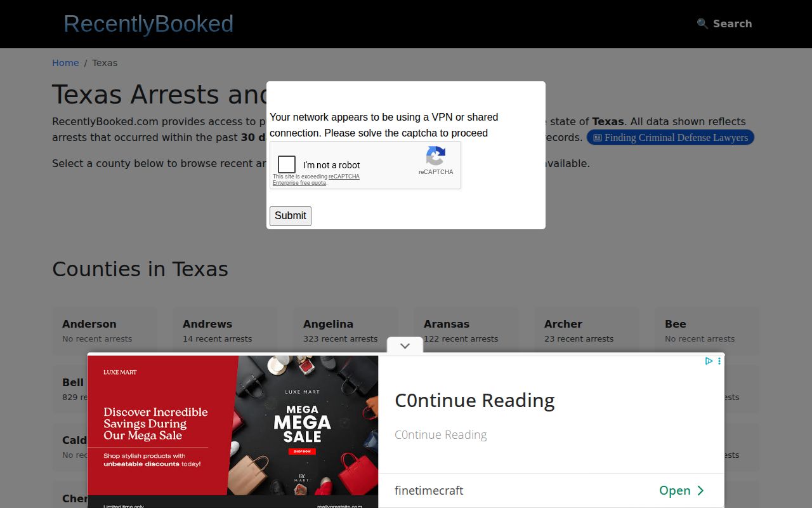The image size is (812, 508).
Task: Click the "Counties in Texas" heading
Action: coord(140,269)
